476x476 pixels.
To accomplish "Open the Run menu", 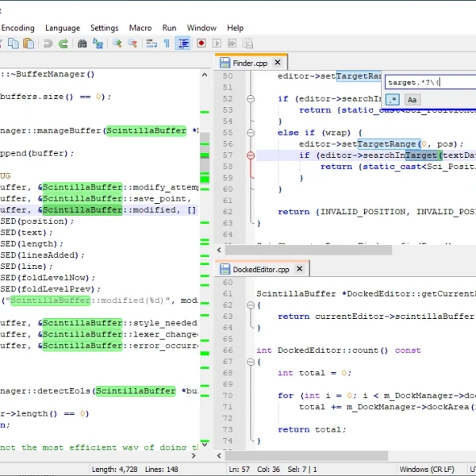I will 169,28.
